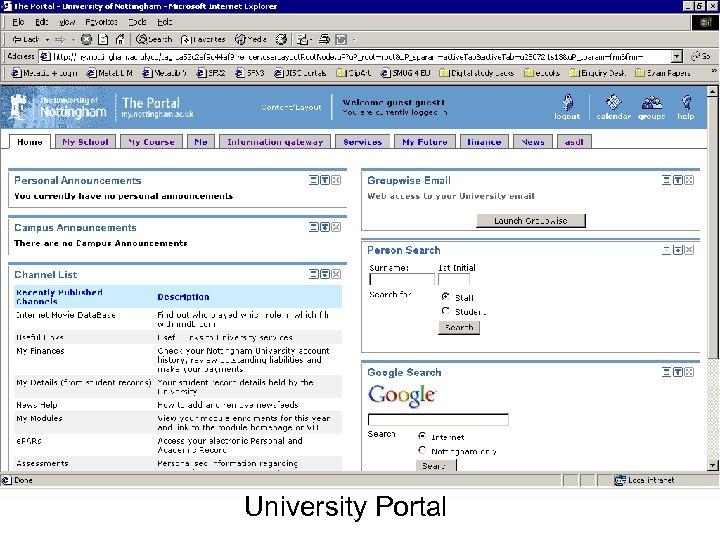This screenshot has width=720, height=540.
Task: Open the address bar dropdown arrow
Action: pos(676,56)
